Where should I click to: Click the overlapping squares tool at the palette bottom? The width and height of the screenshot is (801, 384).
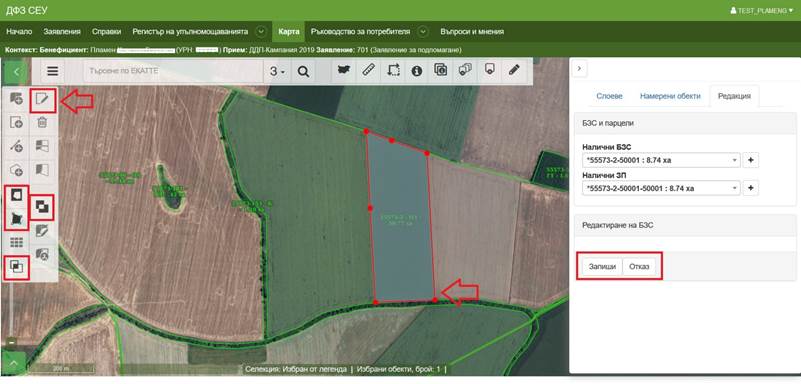click(16, 267)
